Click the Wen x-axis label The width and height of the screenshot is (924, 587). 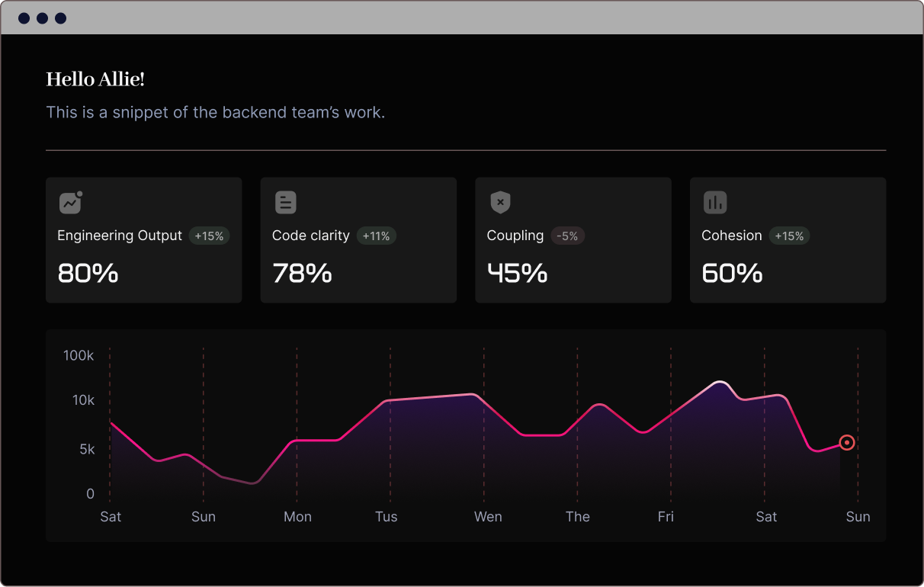tap(488, 517)
